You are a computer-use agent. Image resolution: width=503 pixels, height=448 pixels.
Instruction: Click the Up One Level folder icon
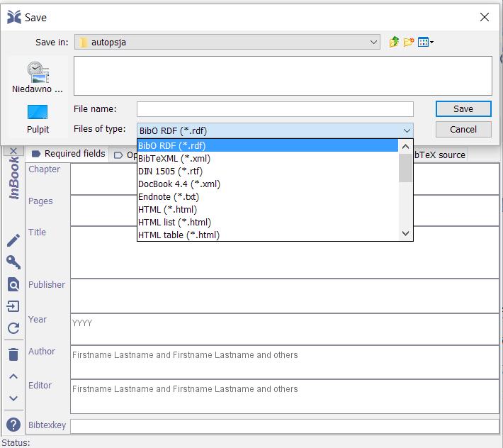(x=394, y=42)
